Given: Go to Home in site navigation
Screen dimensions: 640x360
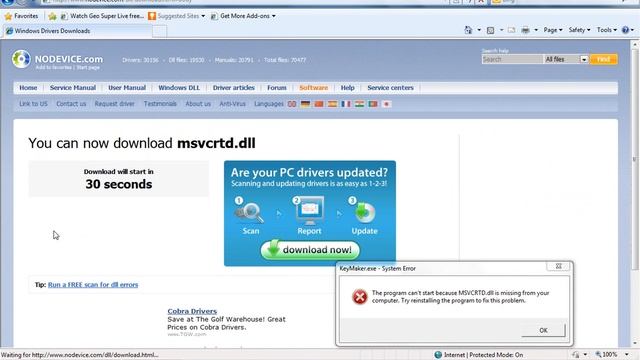Looking at the screenshot, I should 28,88.
